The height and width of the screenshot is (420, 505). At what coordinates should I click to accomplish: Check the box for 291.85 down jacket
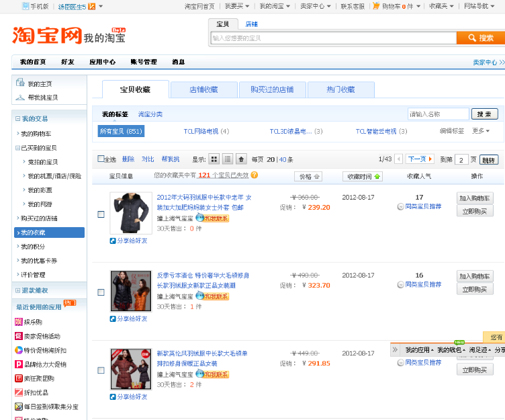pos(101,370)
